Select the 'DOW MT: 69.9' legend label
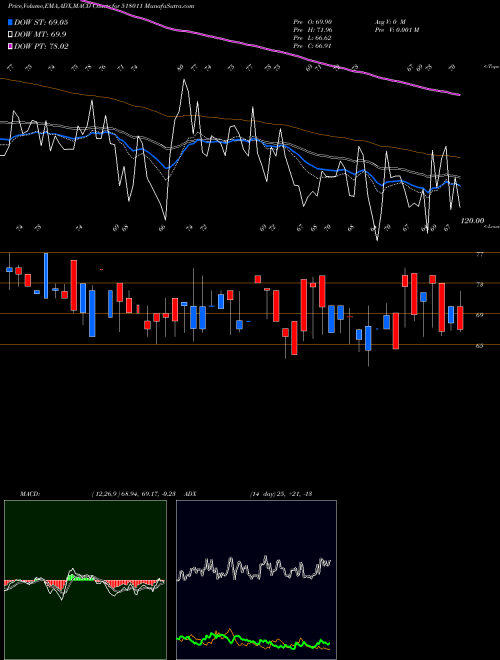This screenshot has width=500, height=660. tap(40, 35)
